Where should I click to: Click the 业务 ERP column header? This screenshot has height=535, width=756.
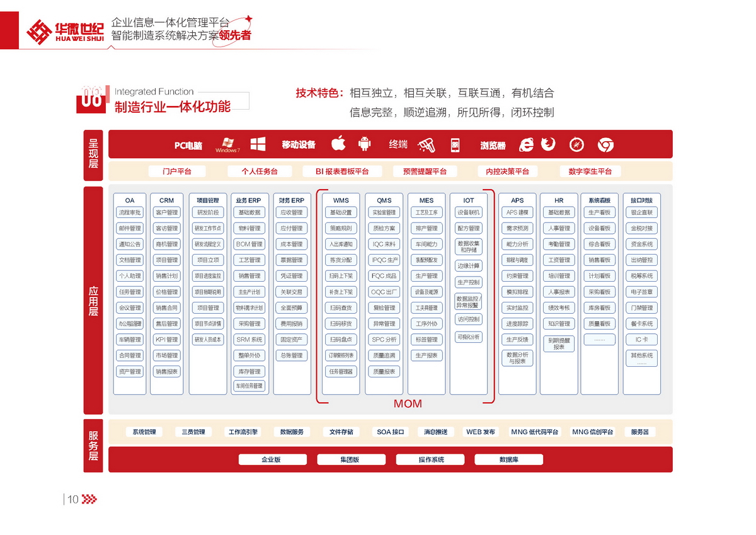click(x=248, y=200)
